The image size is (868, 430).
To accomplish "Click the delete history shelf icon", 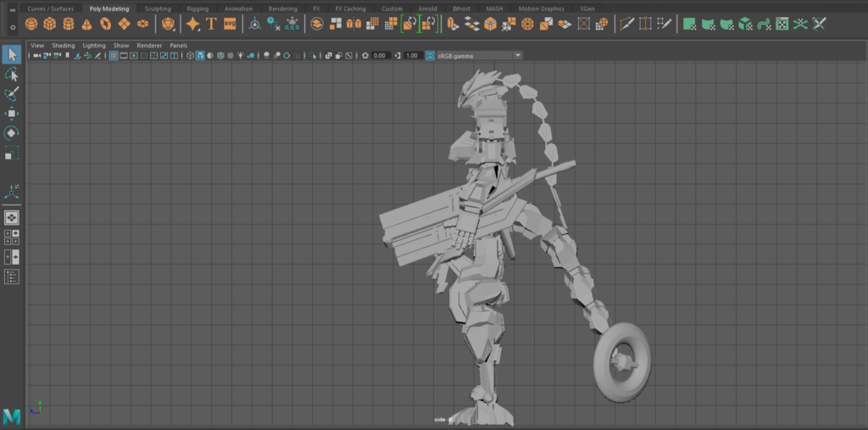I will click(274, 24).
